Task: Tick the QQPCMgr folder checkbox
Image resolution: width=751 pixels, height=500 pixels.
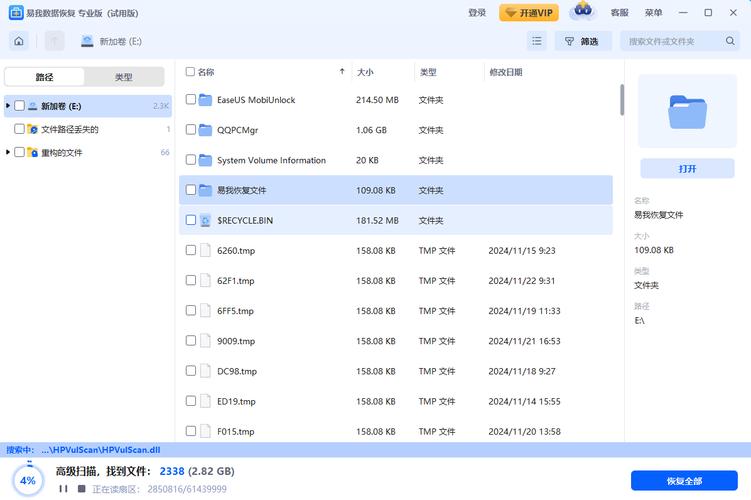Action: pos(190,130)
